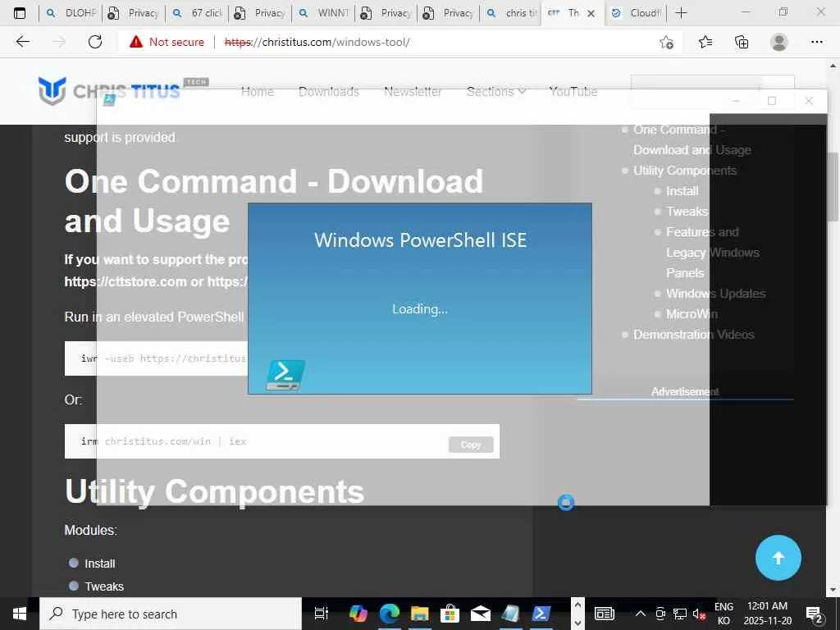Close the active christitus tab
The width and height of the screenshot is (840, 630).
591,13
